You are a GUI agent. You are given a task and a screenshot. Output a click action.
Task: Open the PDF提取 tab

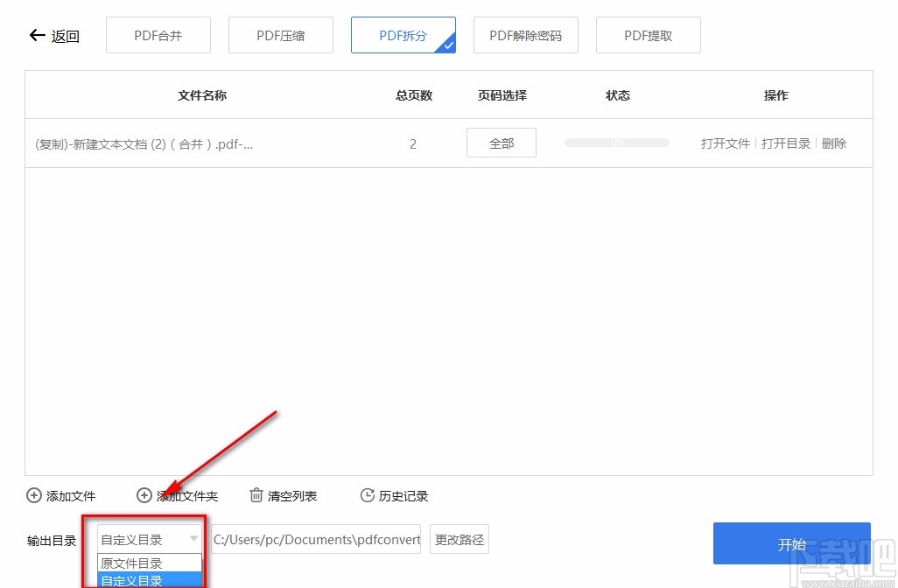(648, 34)
